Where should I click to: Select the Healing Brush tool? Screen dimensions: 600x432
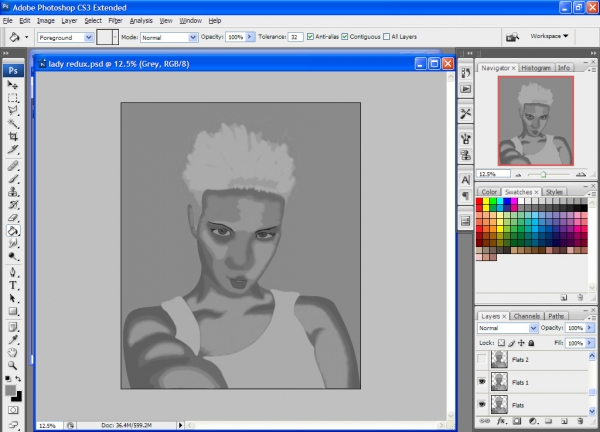tap(13, 166)
